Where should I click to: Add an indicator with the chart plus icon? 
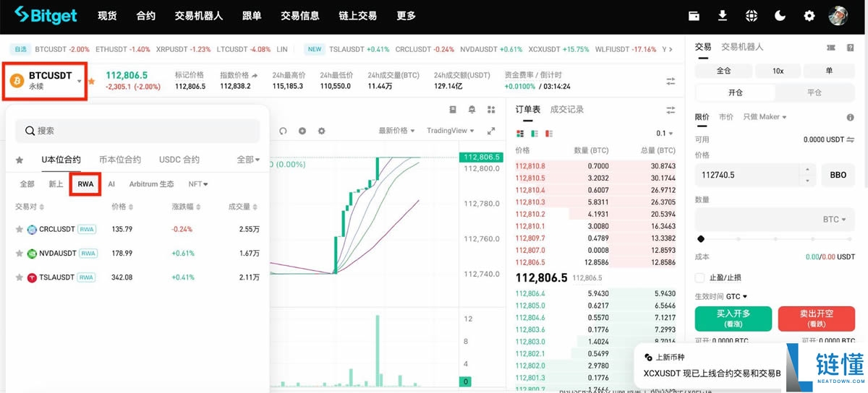tap(302, 131)
